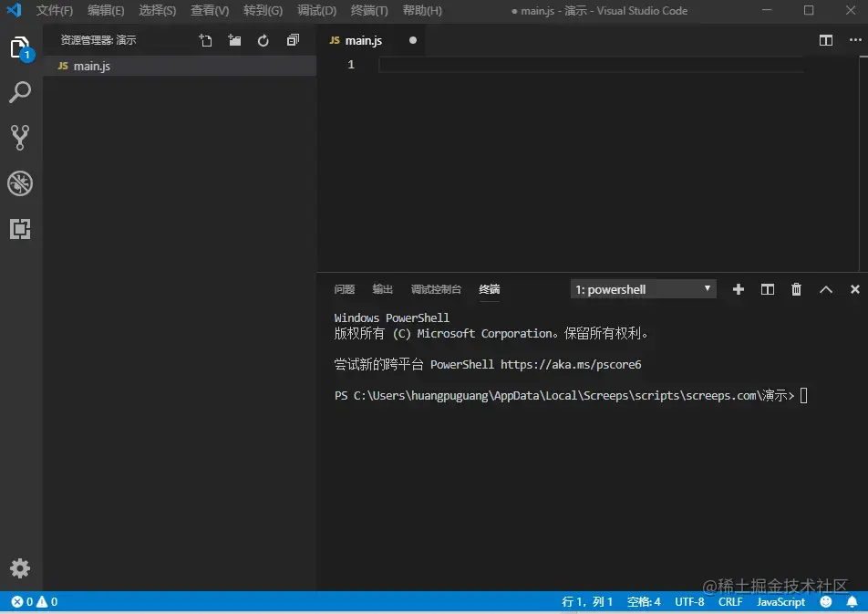Open the 终端(T) menu
The width and height of the screenshot is (868, 614).
[369, 11]
